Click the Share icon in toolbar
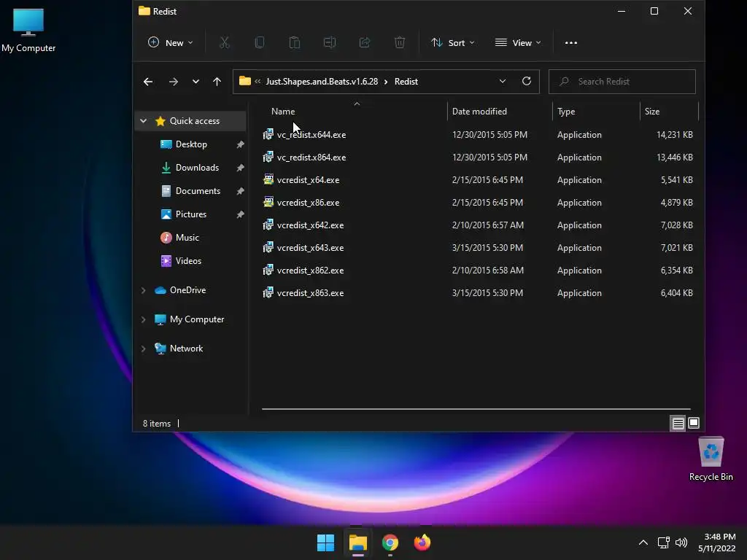This screenshot has width=747, height=560. (365, 43)
